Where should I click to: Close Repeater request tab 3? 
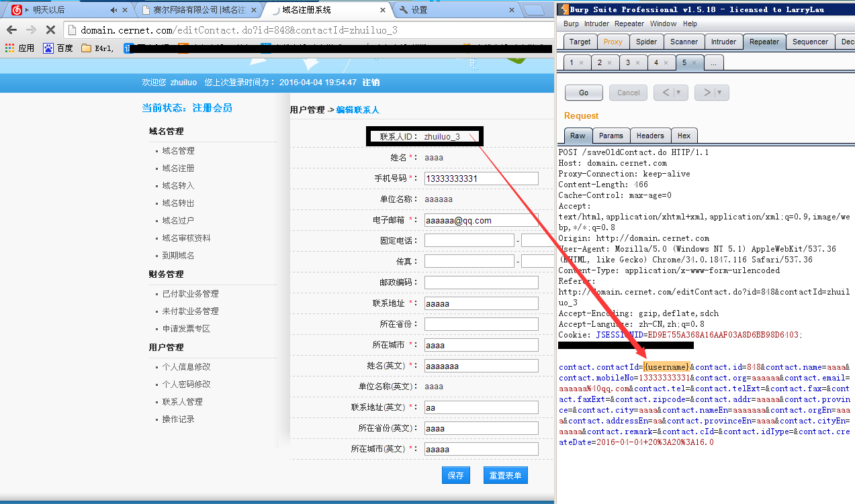(637, 62)
